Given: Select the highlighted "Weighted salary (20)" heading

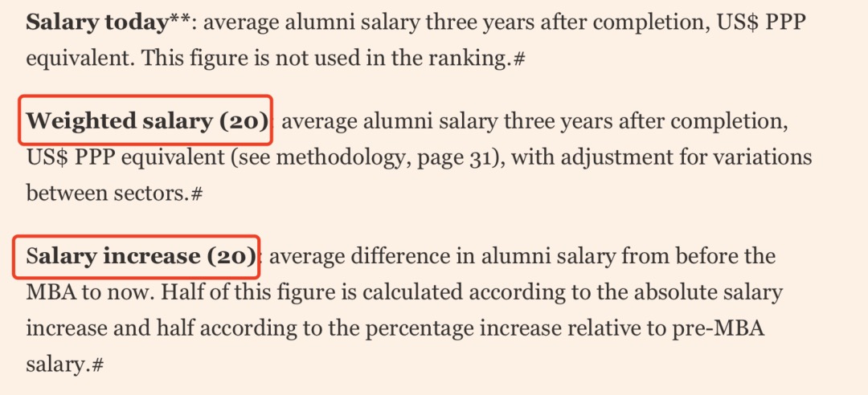Looking at the screenshot, I should (x=147, y=120).
